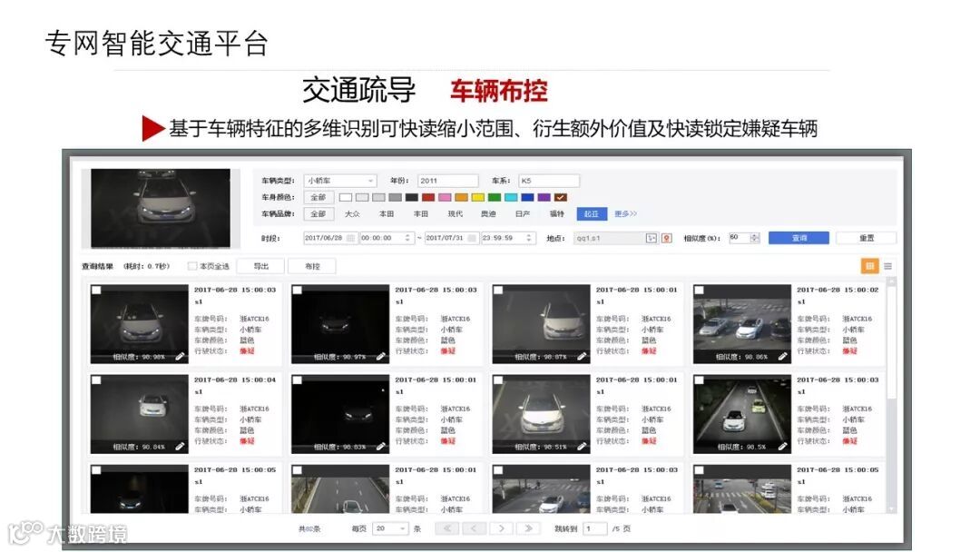
Task: Click the end time 23:59:59 spinner arrows
Action: click(529, 238)
